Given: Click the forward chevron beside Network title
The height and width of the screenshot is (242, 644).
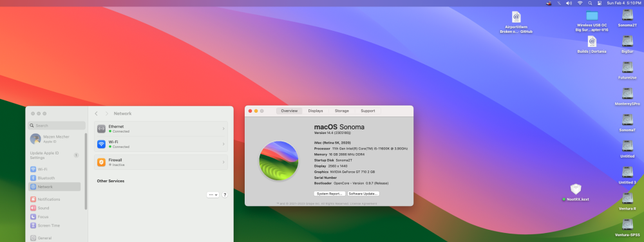Looking at the screenshot, I should [x=107, y=114].
